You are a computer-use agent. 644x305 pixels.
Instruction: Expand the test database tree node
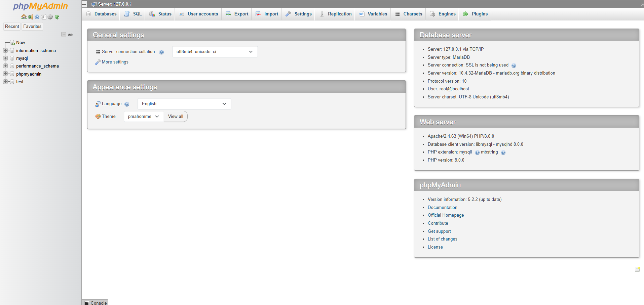5,82
